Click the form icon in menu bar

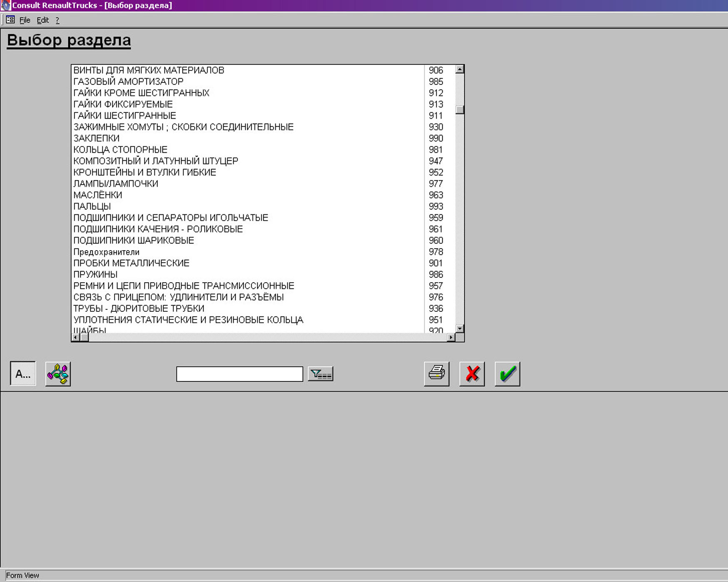(x=10, y=20)
